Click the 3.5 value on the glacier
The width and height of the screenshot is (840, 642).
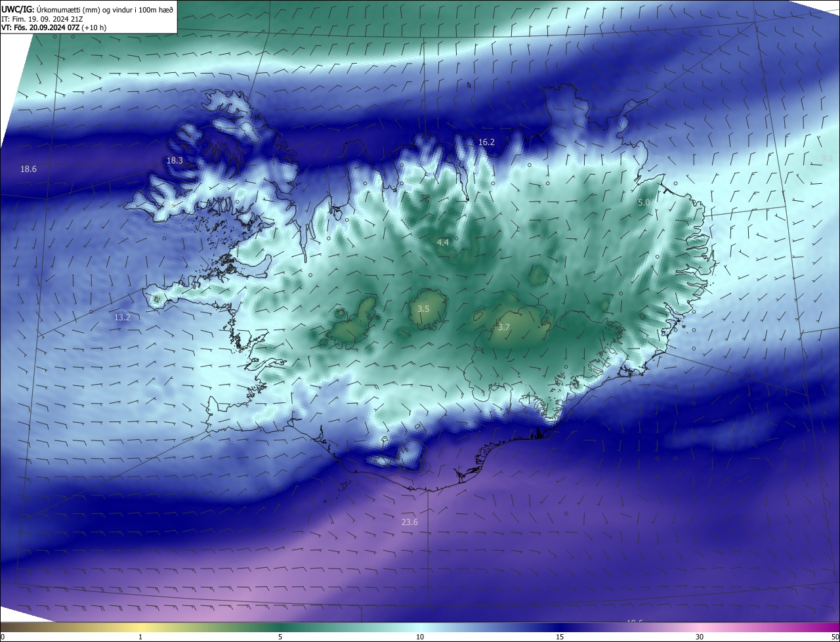(x=423, y=309)
